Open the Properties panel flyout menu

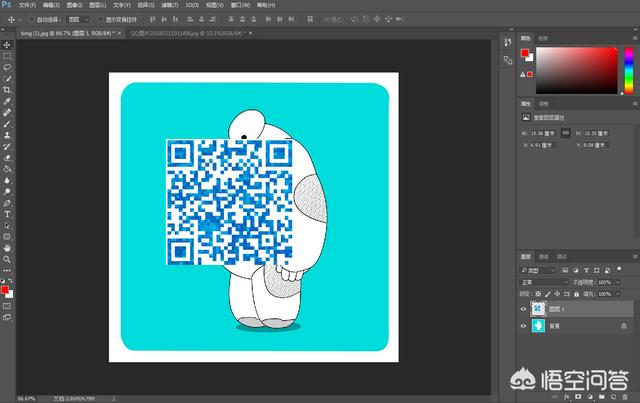[635, 104]
